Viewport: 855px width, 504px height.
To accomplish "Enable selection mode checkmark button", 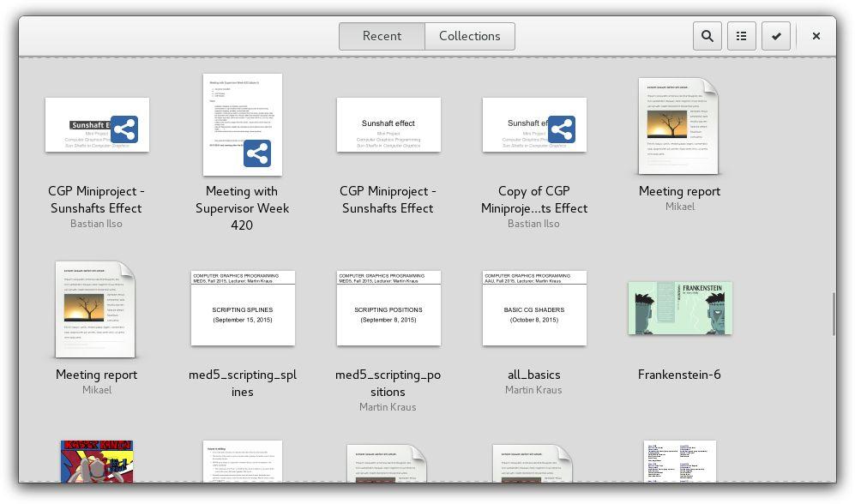I will point(776,36).
